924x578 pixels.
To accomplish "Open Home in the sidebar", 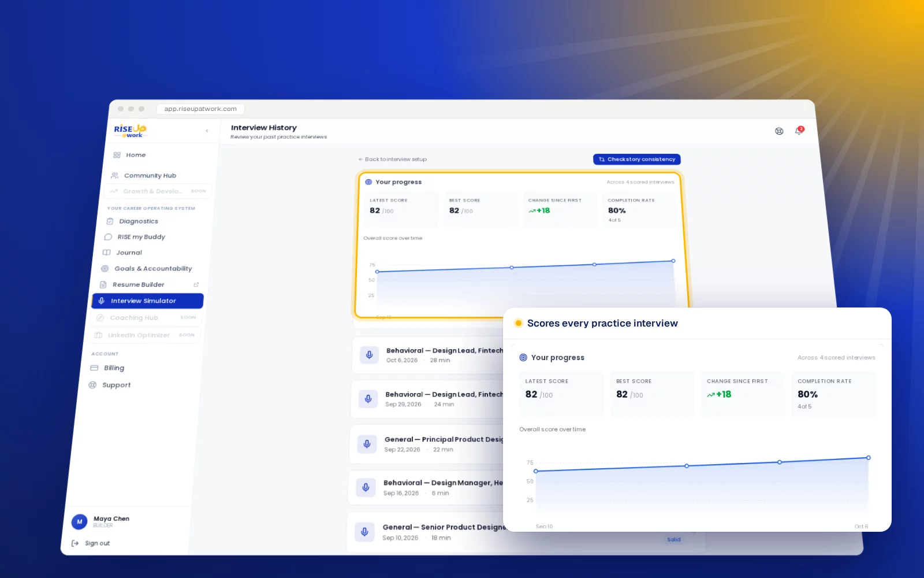I will pos(136,155).
